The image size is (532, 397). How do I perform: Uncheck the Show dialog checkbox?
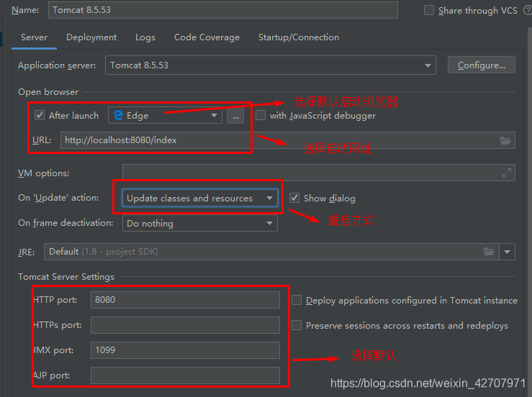294,198
